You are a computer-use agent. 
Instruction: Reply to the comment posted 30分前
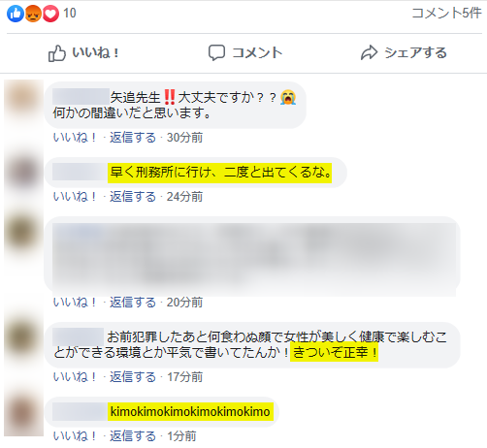[133, 138]
